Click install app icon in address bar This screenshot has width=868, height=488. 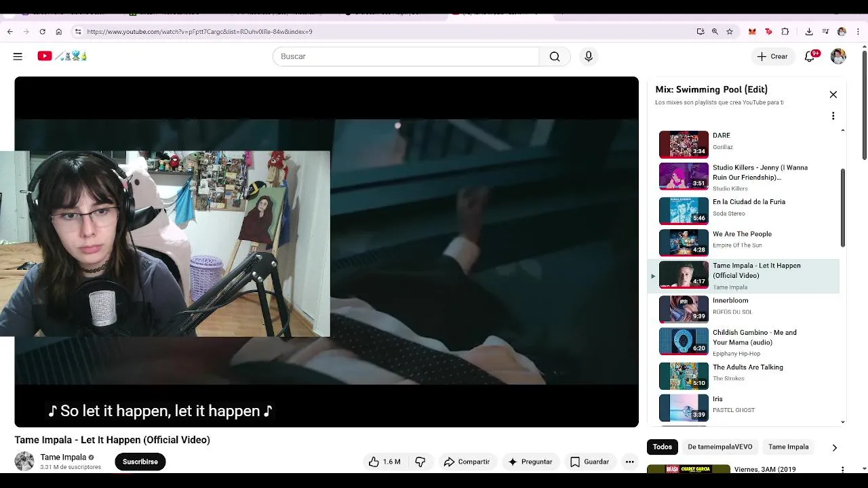(701, 31)
